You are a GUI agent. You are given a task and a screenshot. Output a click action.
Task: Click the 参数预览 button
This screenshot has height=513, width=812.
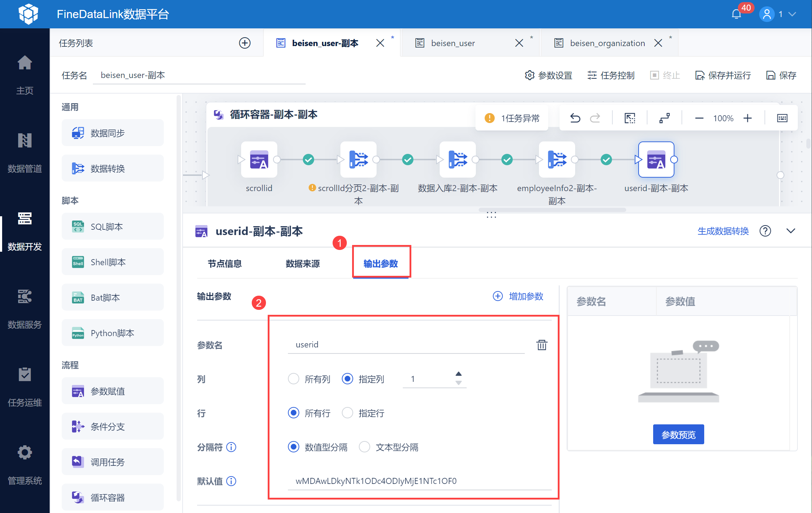(x=678, y=434)
